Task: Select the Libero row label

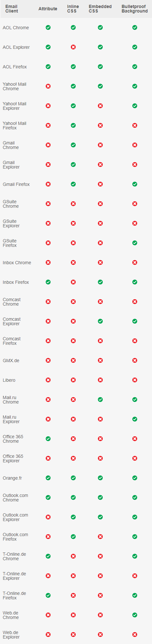Action: tap(9, 380)
